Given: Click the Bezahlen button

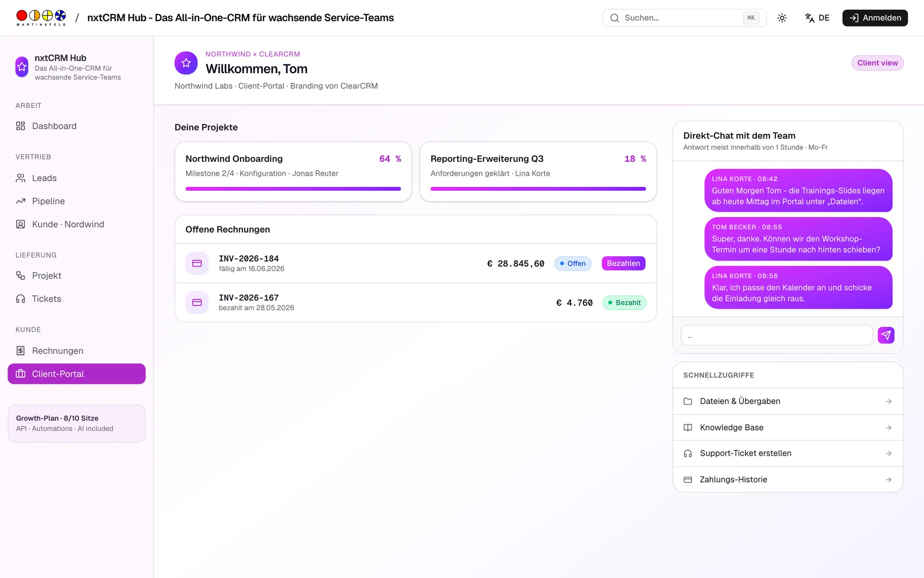Looking at the screenshot, I should pos(623,263).
